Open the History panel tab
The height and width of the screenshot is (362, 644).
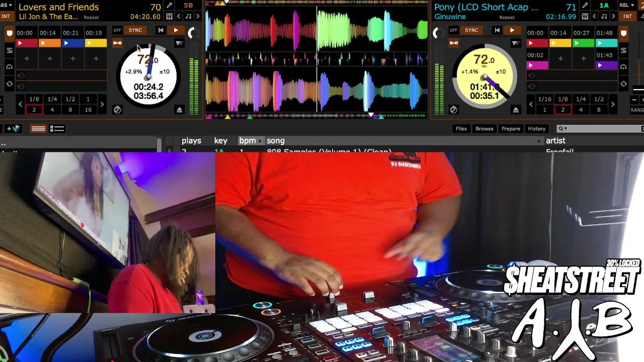coord(536,129)
